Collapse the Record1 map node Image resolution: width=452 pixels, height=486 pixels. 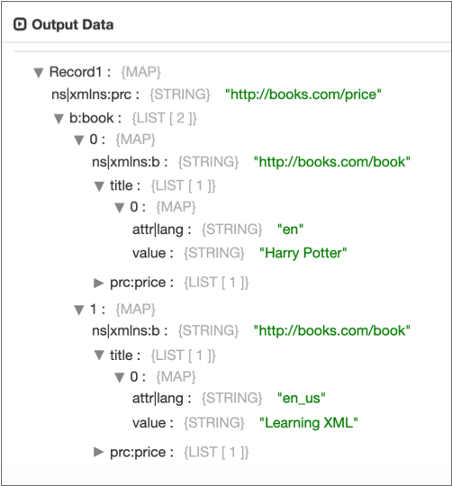pyautogui.click(x=39, y=73)
